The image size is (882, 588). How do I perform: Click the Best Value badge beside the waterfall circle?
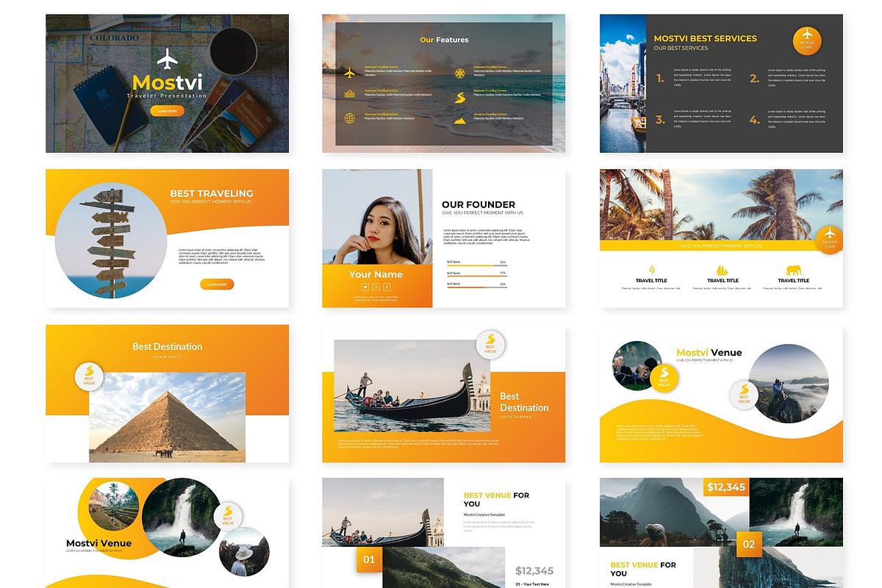[x=228, y=516]
